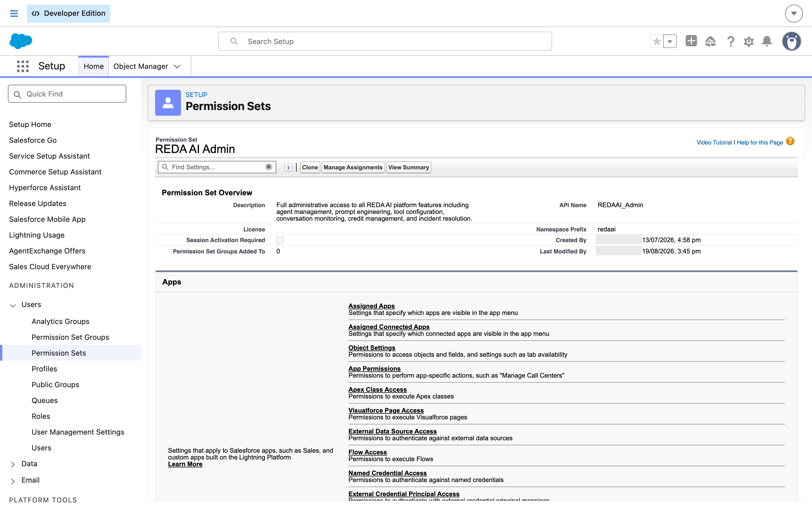Open the favorites list dropdown arrow
This screenshot has height=508, width=812.
[670, 41]
